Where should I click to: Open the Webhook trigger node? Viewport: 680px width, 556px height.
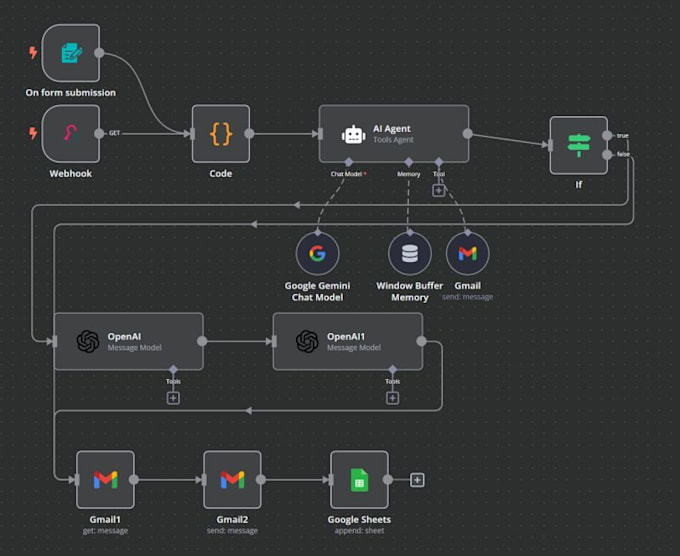(71, 134)
